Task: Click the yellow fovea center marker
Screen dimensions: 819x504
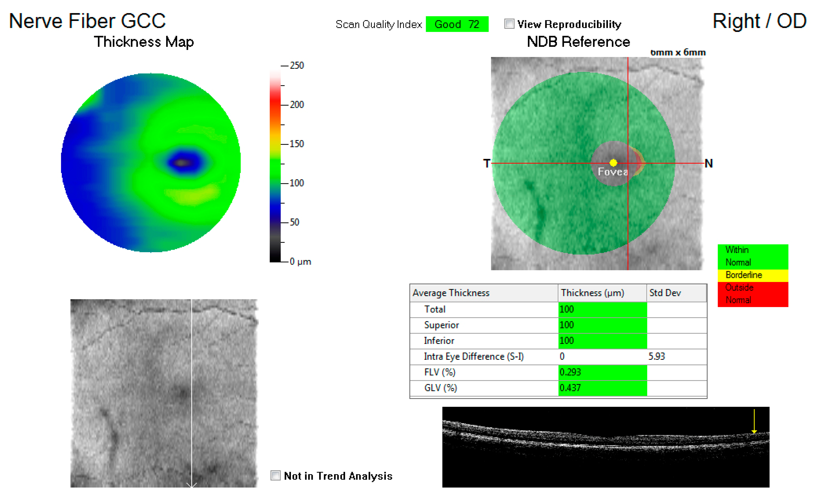Action: [613, 163]
